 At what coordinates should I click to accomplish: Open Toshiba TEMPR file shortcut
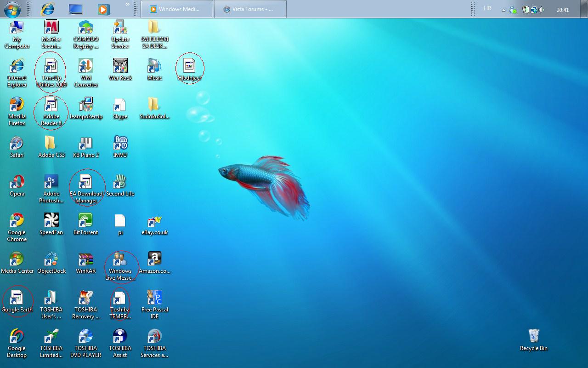coord(120,305)
